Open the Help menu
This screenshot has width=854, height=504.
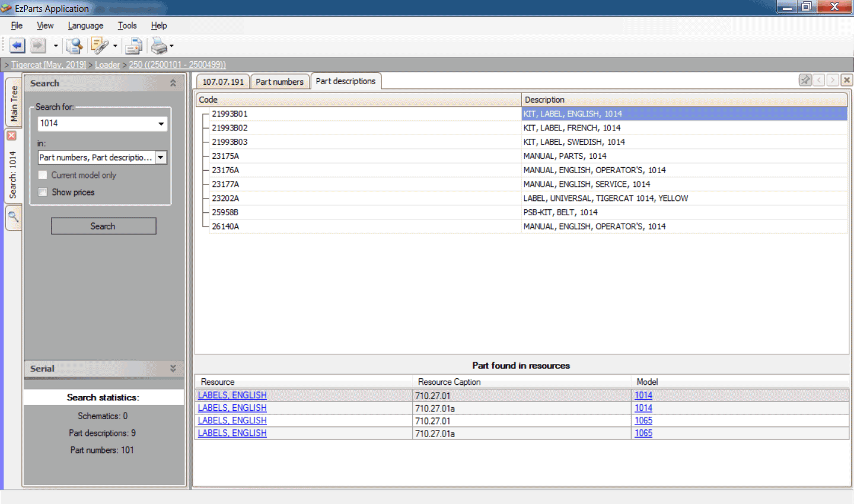pyautogui.click(x=159, y=25)
